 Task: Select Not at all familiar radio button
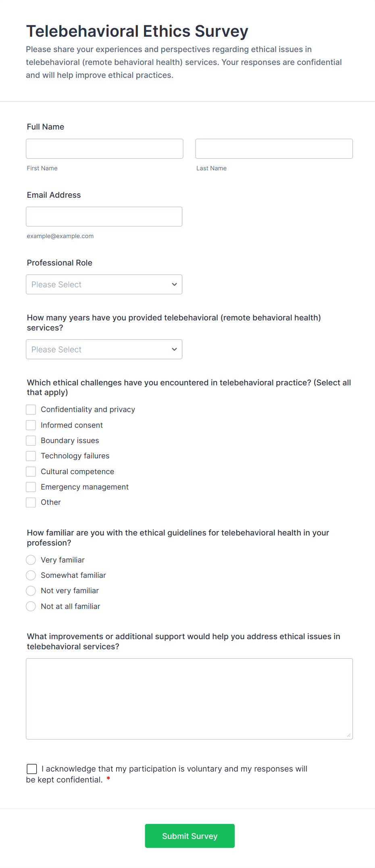[x=31, y=607]
